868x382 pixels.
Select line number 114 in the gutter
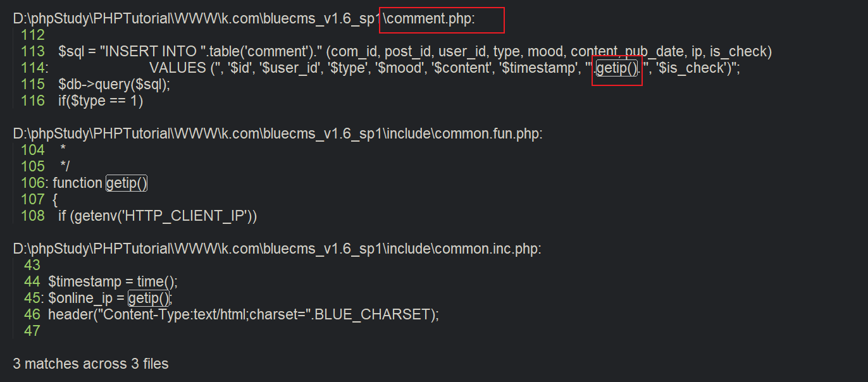pyautogui.click(x=33, y=68)
